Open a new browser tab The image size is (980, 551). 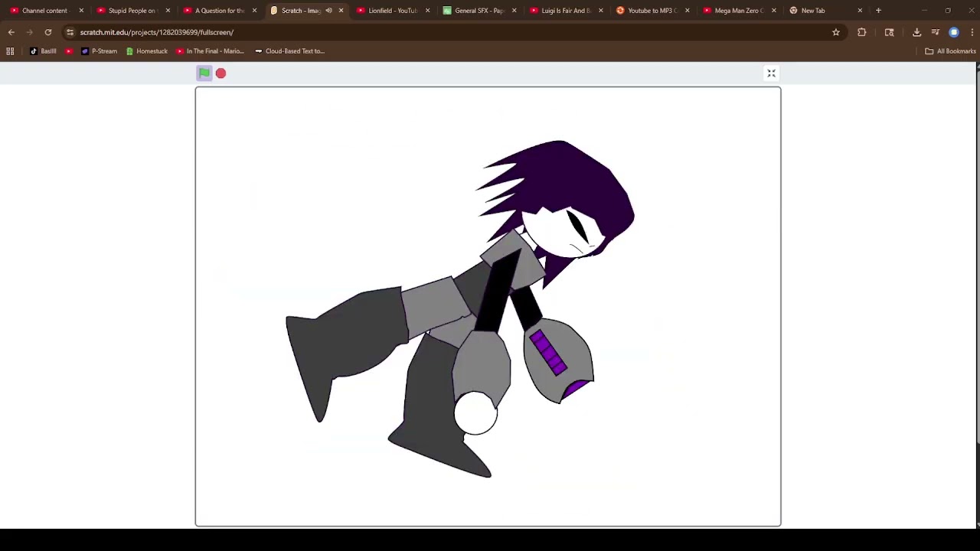coord(878,11)
